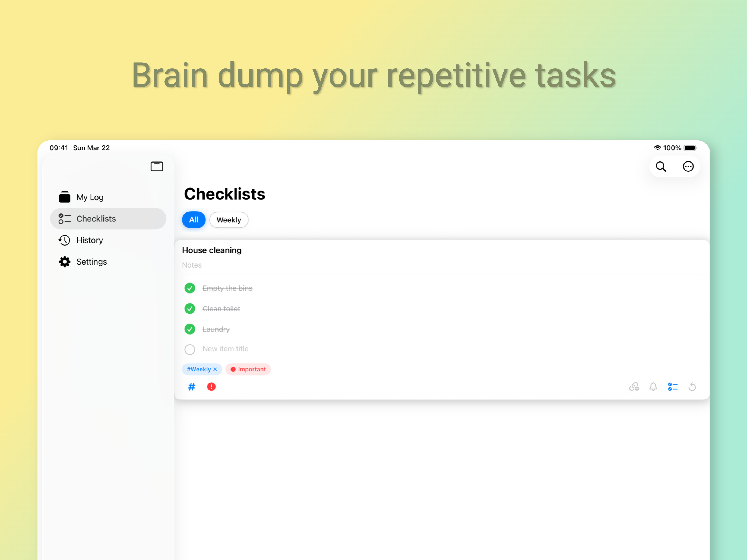The height and width of the screenshot is (560, 747).
Task: Click the Notes field
Action: 192,265
